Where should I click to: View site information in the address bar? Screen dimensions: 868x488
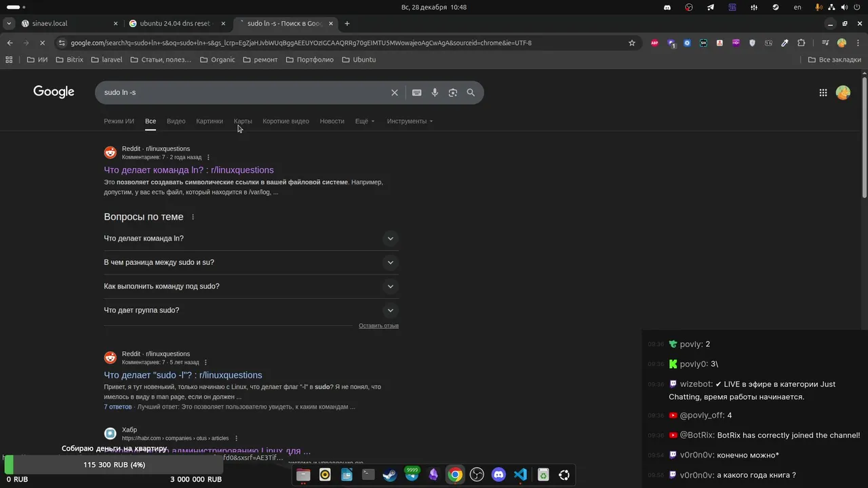62,43
